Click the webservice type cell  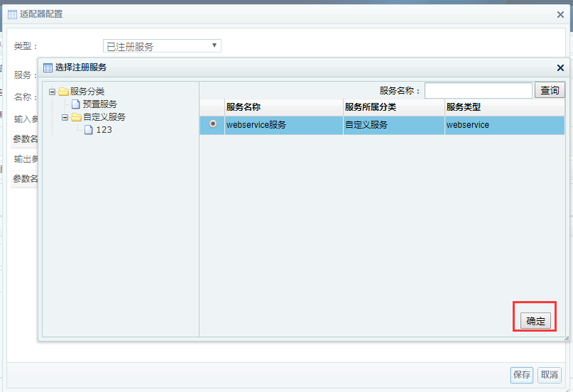tap(505, 125)
